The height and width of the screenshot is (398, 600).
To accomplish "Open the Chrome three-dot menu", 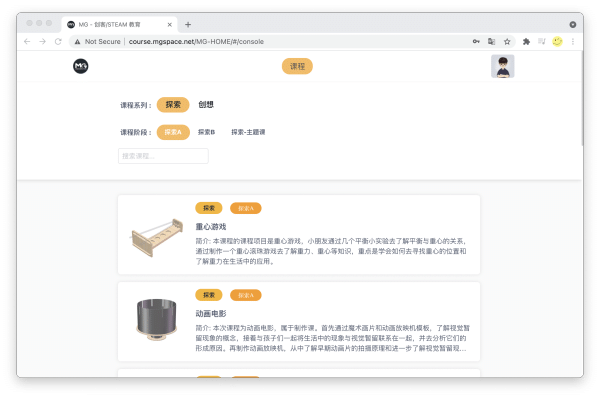I will click(573, 41).
